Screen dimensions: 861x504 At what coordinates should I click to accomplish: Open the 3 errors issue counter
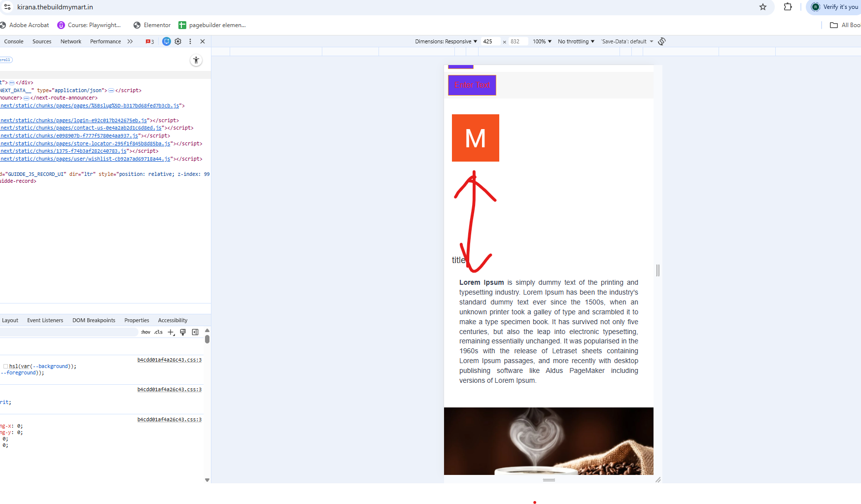(x=150, y=41)
